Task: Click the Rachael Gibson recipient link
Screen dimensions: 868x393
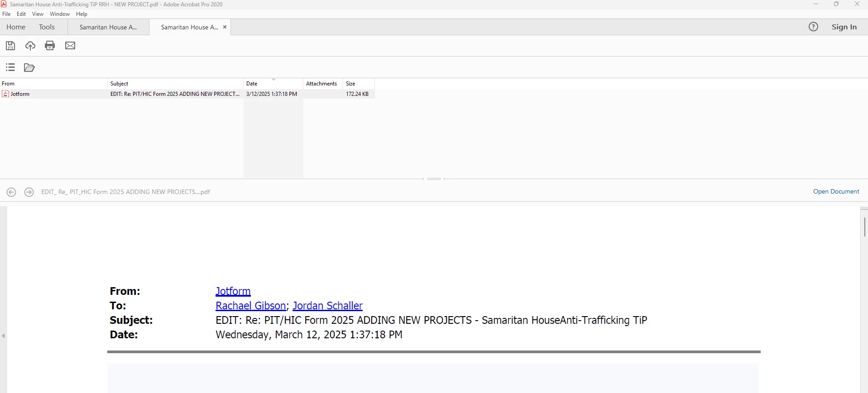Action: [x=250, y=306]
